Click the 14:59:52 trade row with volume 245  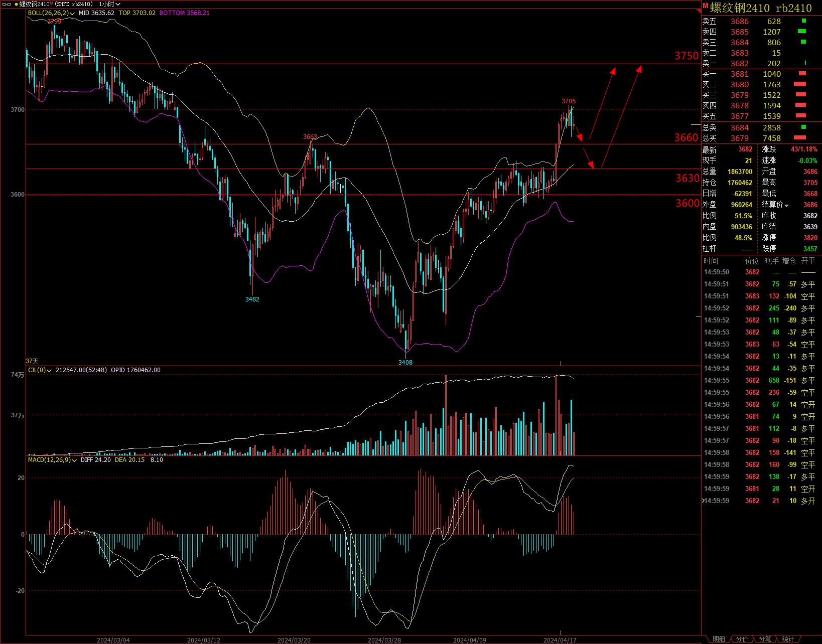click(x=760, y=308)
